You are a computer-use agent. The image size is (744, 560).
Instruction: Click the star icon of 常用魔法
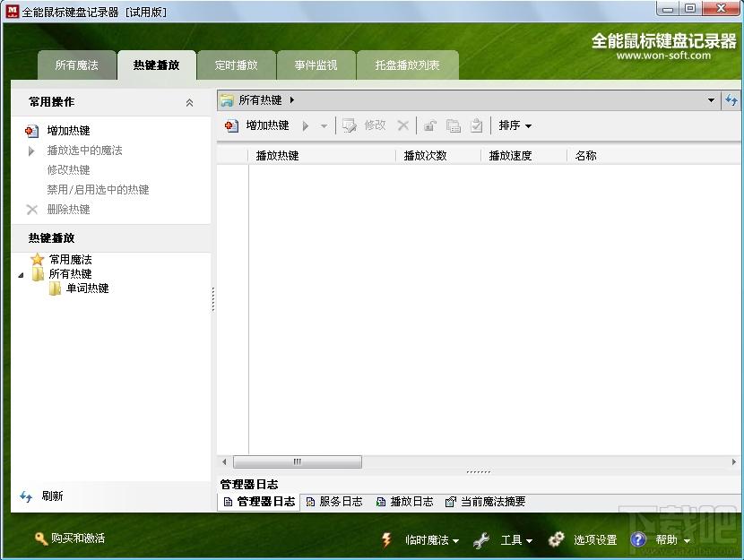coord(37,259)
